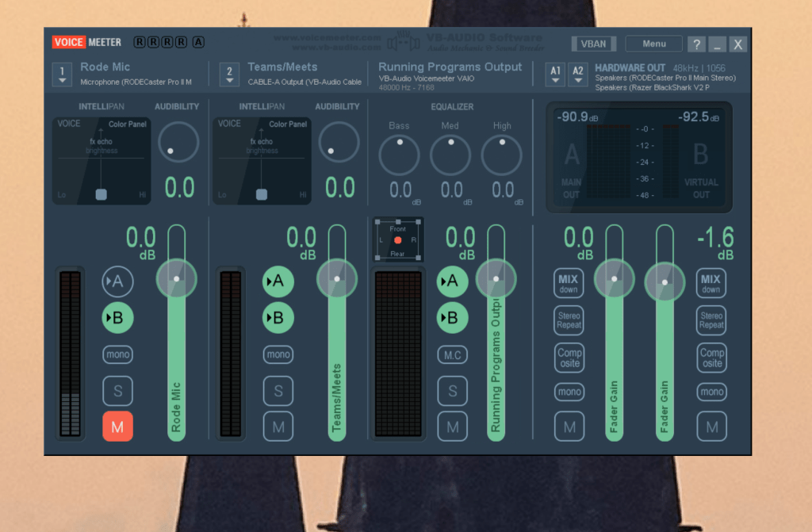Open the A1 output device selector
This screenshot has width=812, height=532.
pyautogui.click(x=555, y=74)
